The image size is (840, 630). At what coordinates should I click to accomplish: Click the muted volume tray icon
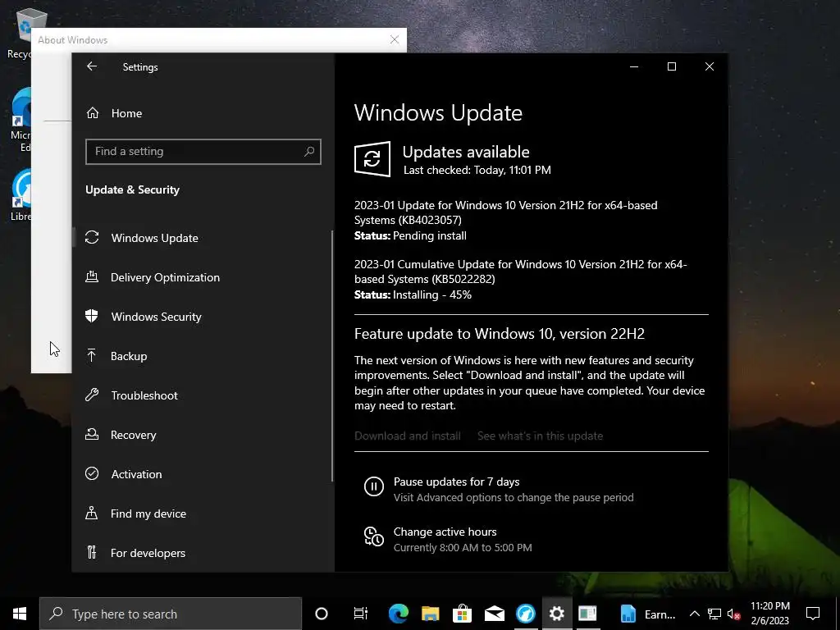click(734, 614)
